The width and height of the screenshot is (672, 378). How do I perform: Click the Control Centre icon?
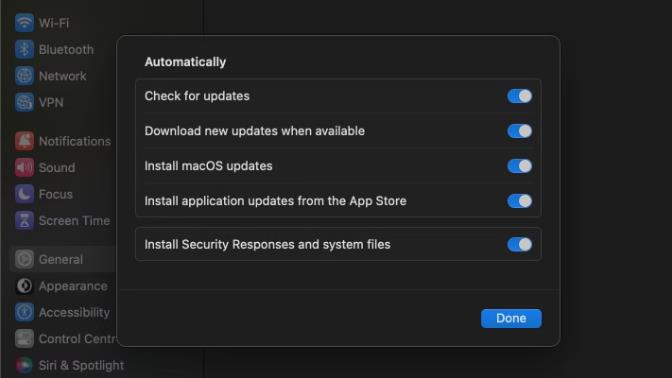click(x=24, y=339)
